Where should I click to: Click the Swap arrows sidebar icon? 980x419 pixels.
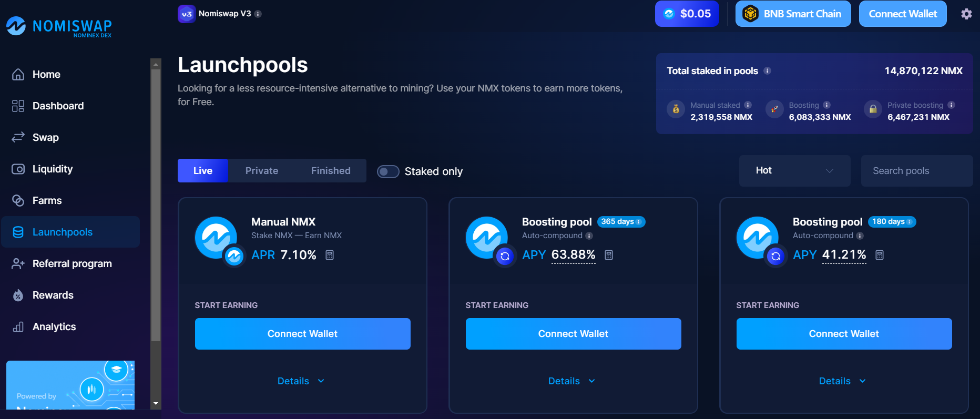click(x=18, y=137)
